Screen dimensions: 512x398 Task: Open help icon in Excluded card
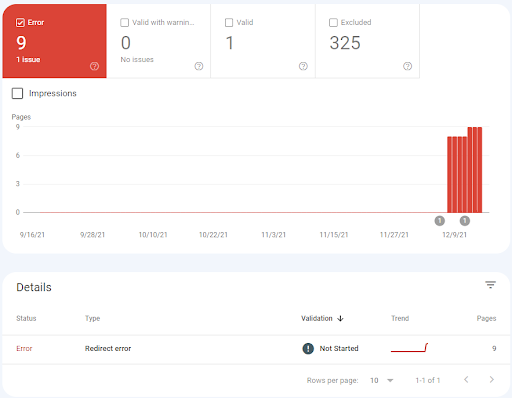click(407, 66)
